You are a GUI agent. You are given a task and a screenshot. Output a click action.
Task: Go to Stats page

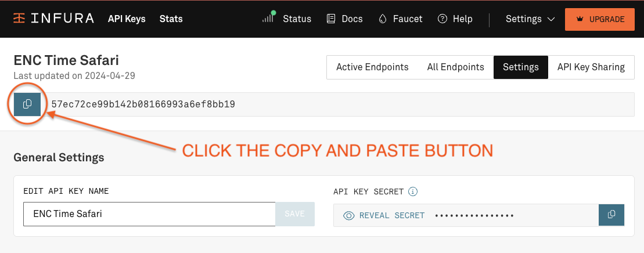(x=171, y=19)
